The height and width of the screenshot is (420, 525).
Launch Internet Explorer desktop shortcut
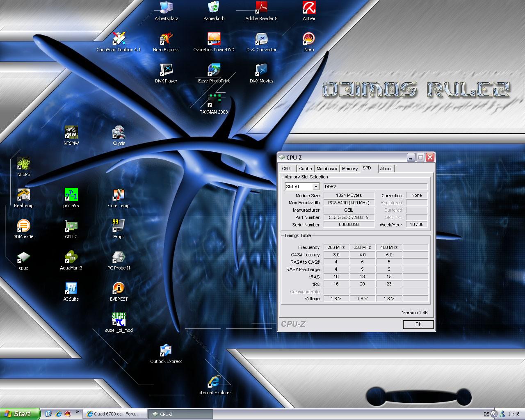(214, 385)
